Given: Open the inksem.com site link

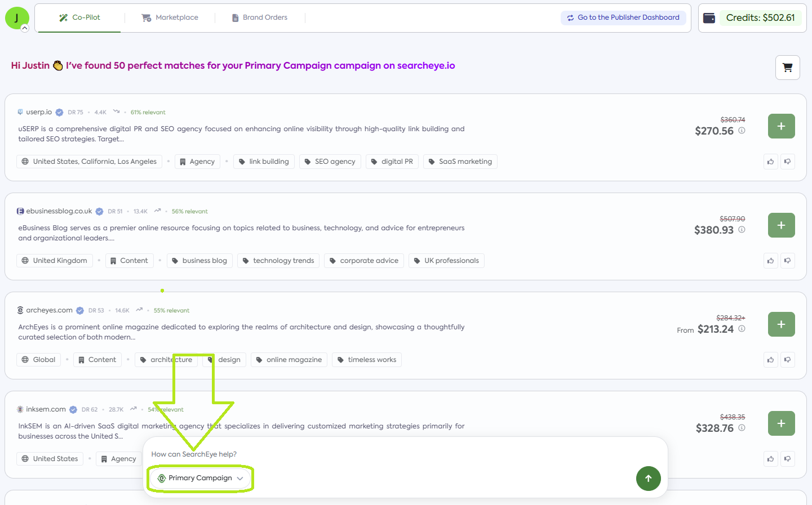Looking at the screenshot, I should pyautogui.click(x=46, y=409).
